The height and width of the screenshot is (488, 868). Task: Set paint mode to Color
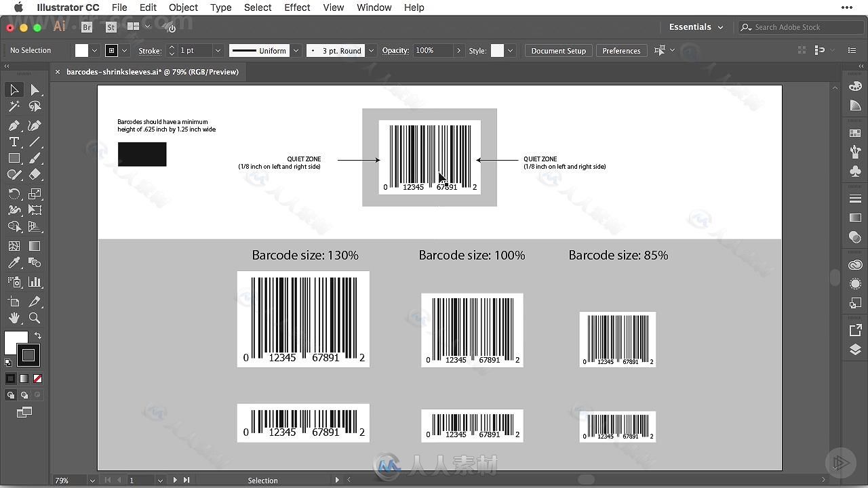click(11, 379)
